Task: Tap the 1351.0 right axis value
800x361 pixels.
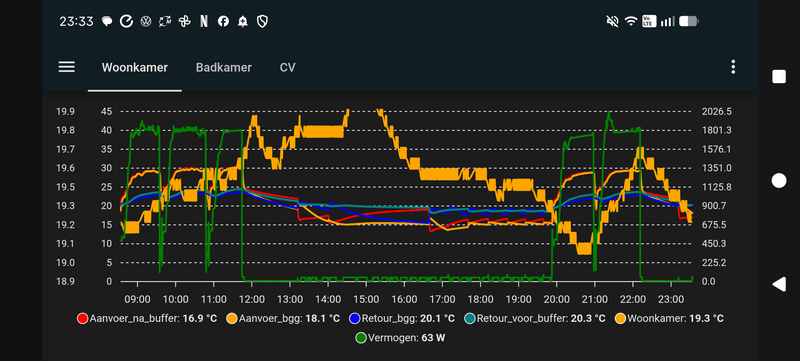Action: point(717,168)
